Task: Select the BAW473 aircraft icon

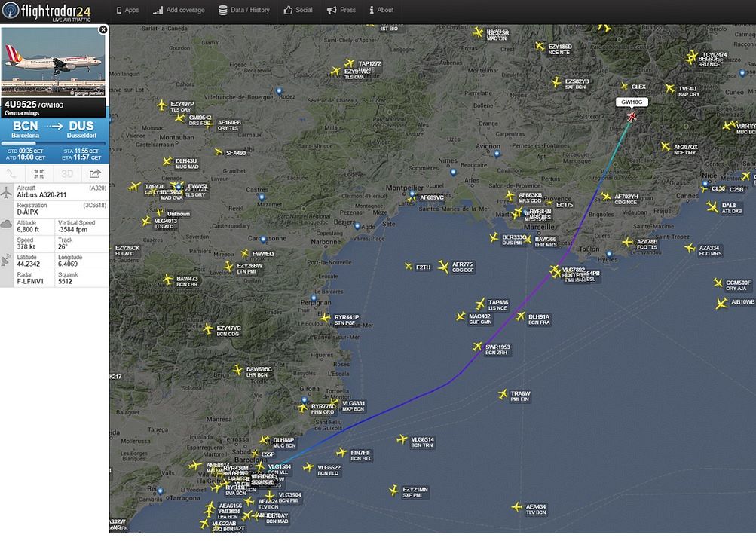Action: (x=168, y=279)
